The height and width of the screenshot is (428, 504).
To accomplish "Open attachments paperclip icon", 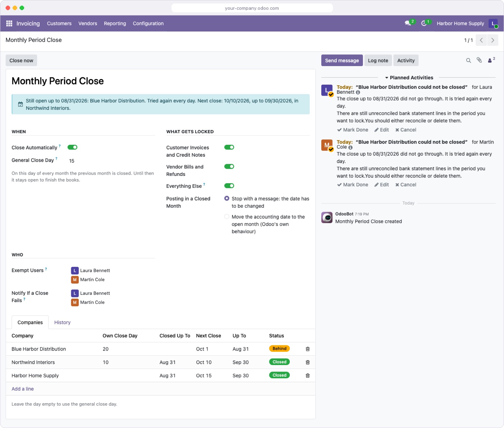I will pos(479,60).
